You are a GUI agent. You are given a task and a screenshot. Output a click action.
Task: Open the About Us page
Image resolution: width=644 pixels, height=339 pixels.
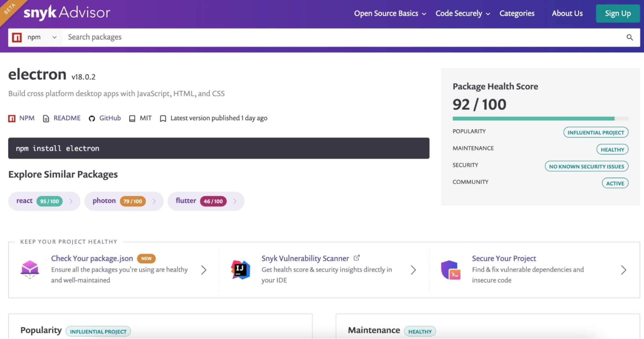pos(567,13)
